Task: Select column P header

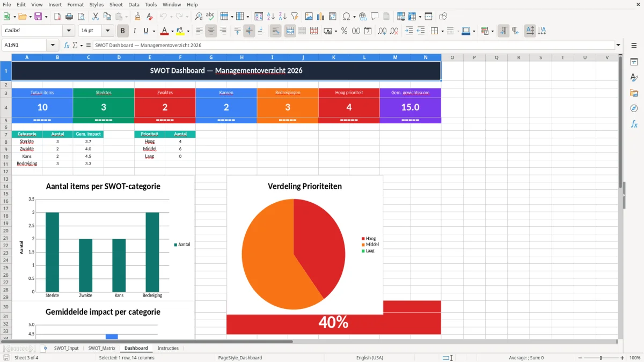Action: 474,57
